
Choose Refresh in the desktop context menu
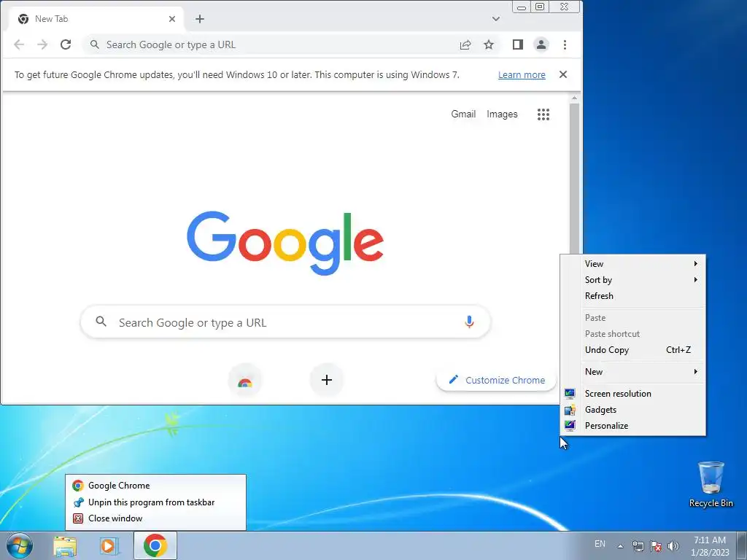(633, 296)
